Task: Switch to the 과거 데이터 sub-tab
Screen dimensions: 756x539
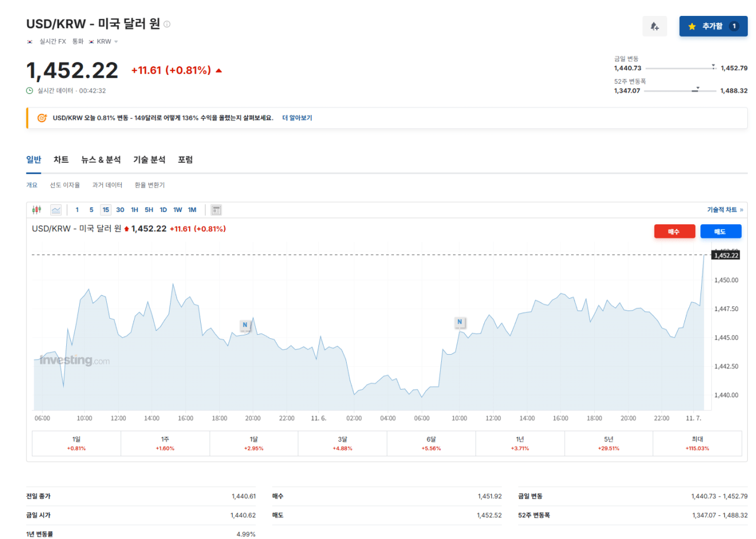Action: 107,185
